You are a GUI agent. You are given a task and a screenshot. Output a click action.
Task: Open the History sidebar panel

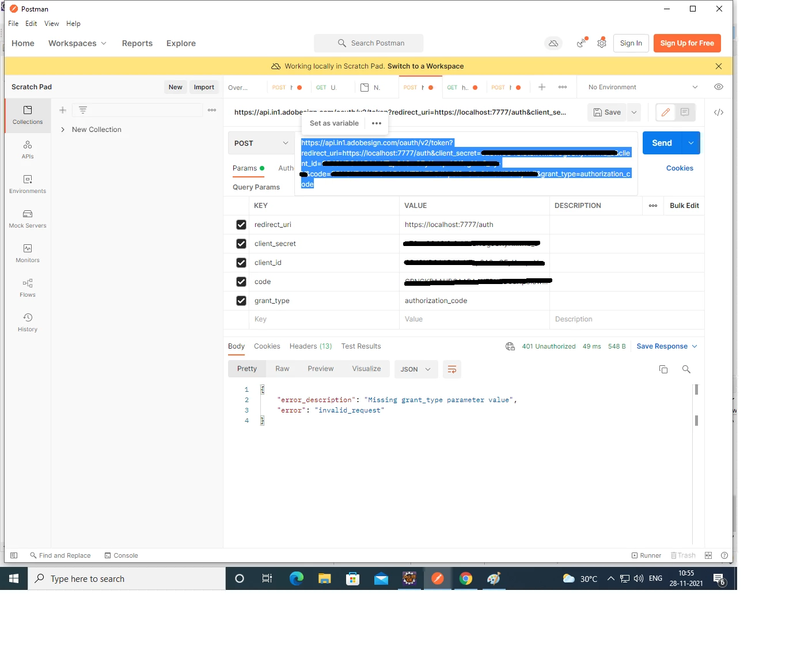tap(28, 323)
